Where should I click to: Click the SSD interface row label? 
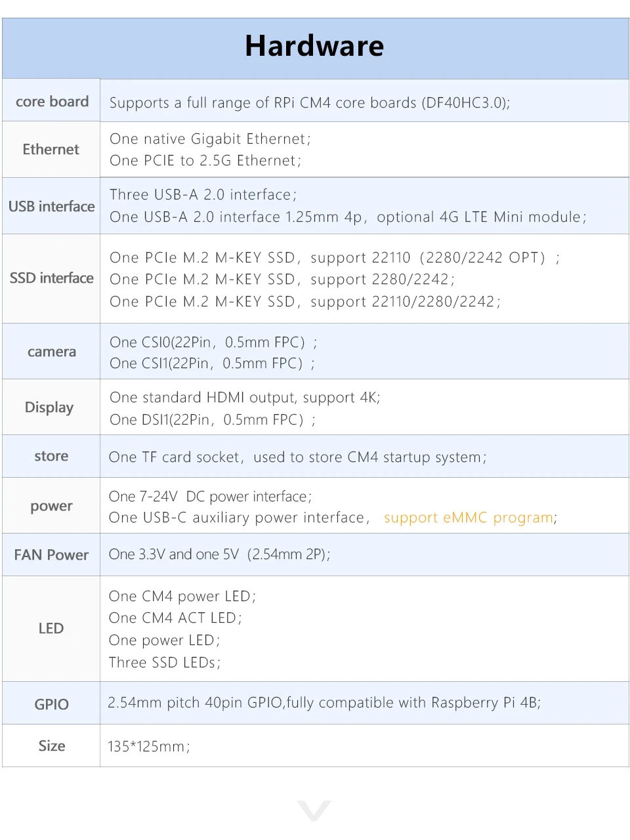pyautogui.click(x=52, y=278)
